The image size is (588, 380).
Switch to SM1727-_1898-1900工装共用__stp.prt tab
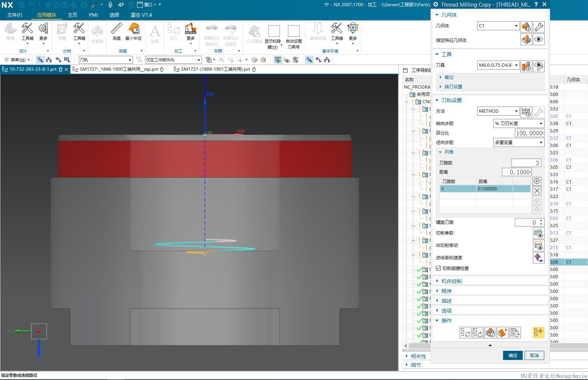[118, 69]
